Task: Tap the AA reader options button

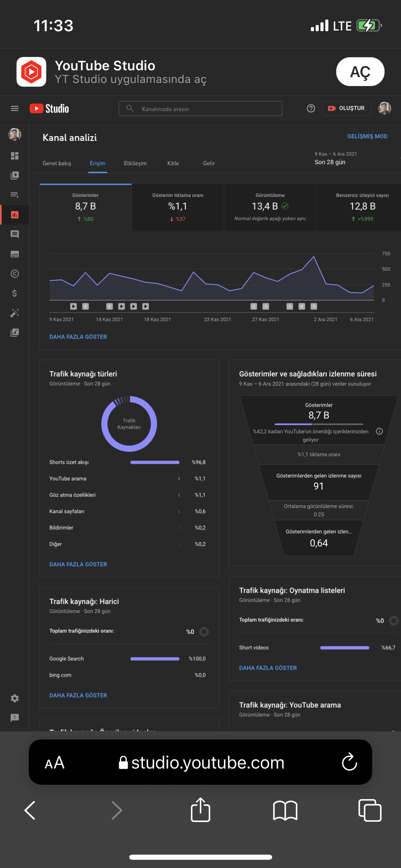Action: coord(54,763)
